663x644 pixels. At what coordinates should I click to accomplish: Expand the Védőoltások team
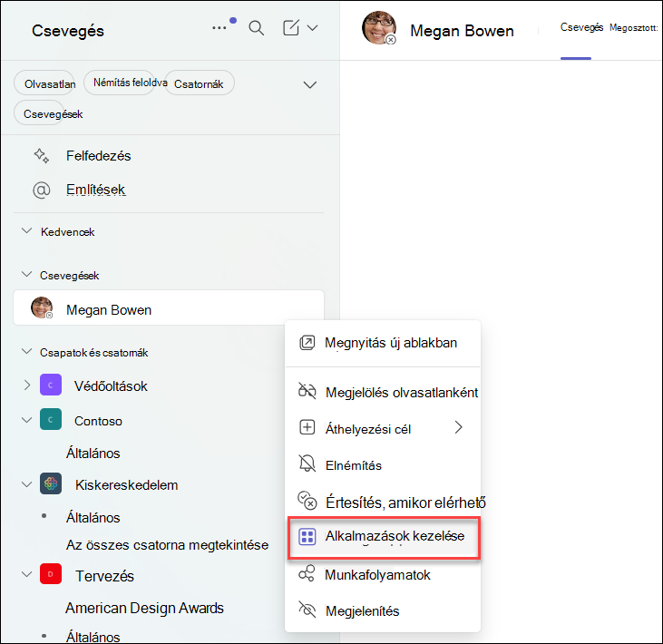click(27, 385)
